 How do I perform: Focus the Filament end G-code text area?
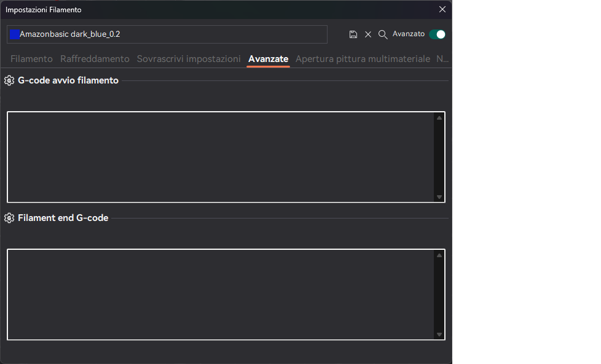(x=221, y=295)
